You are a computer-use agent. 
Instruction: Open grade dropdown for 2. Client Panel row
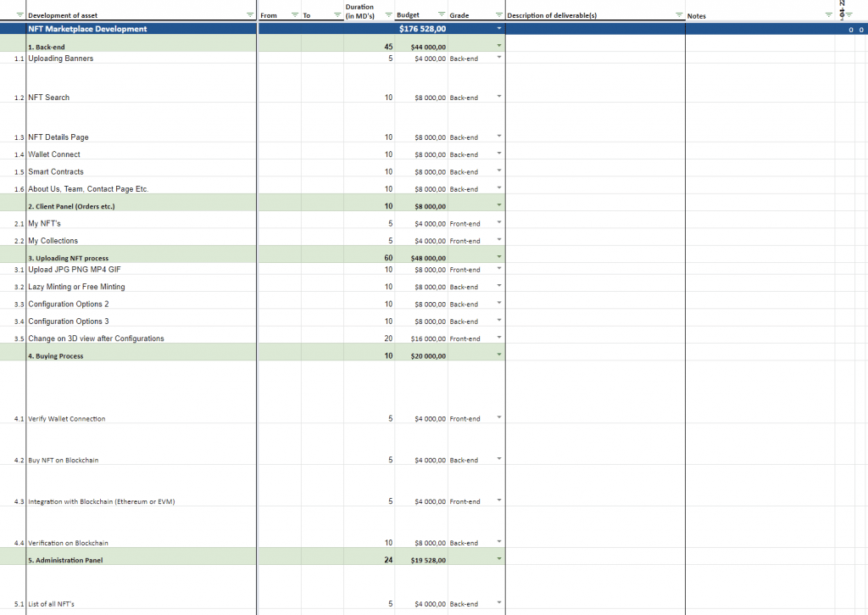498,205
